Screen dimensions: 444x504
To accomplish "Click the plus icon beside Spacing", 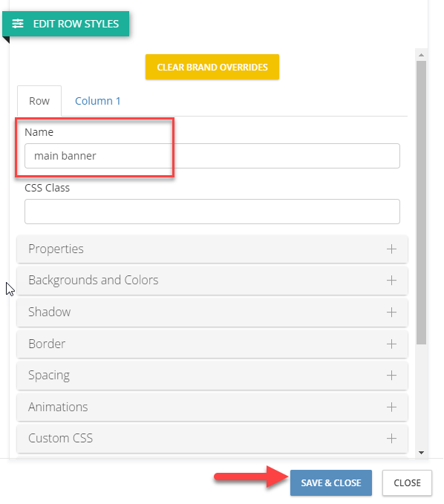I will click(391, 375).
